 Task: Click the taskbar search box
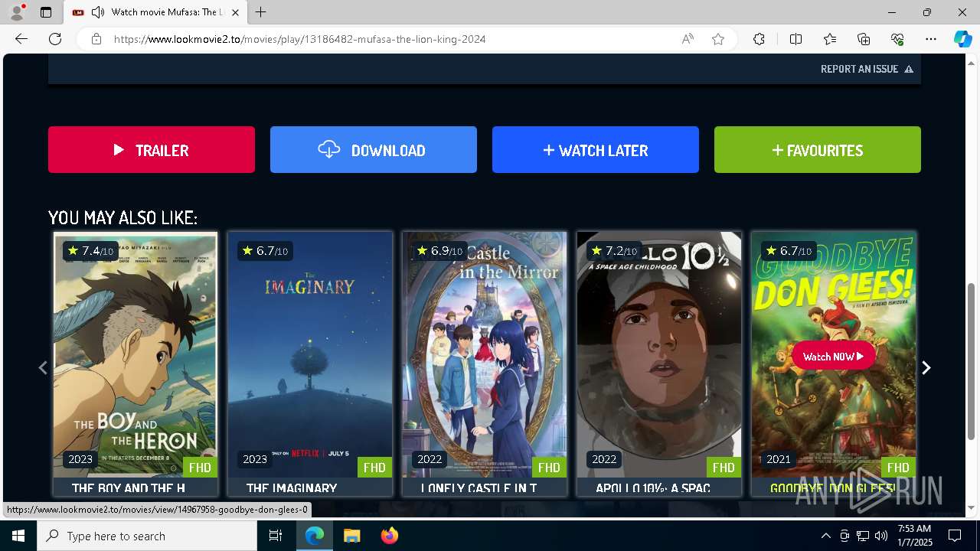[147, 536]
